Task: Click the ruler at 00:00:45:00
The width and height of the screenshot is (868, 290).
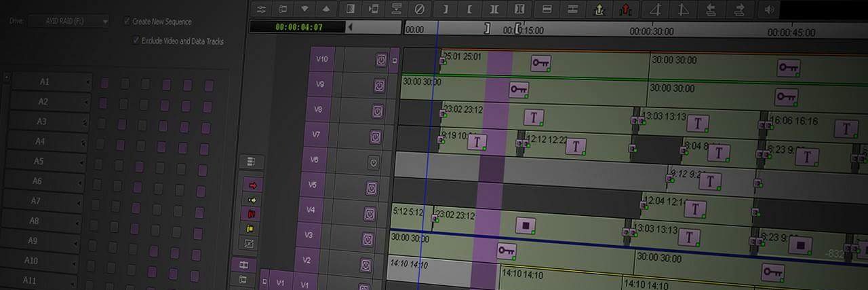Action: (791, 32)
